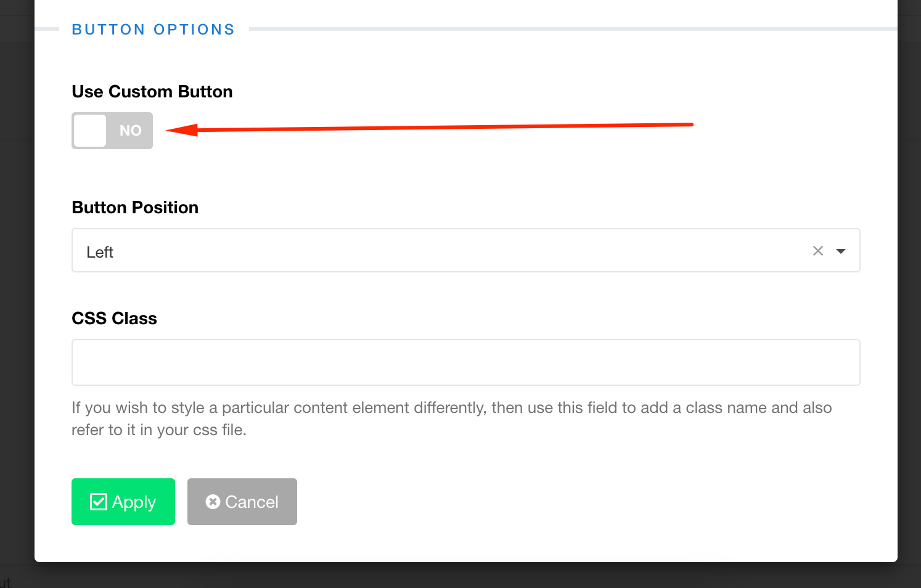Apply the button option changes
The image size is (921, 588).
tap(123, 502)
